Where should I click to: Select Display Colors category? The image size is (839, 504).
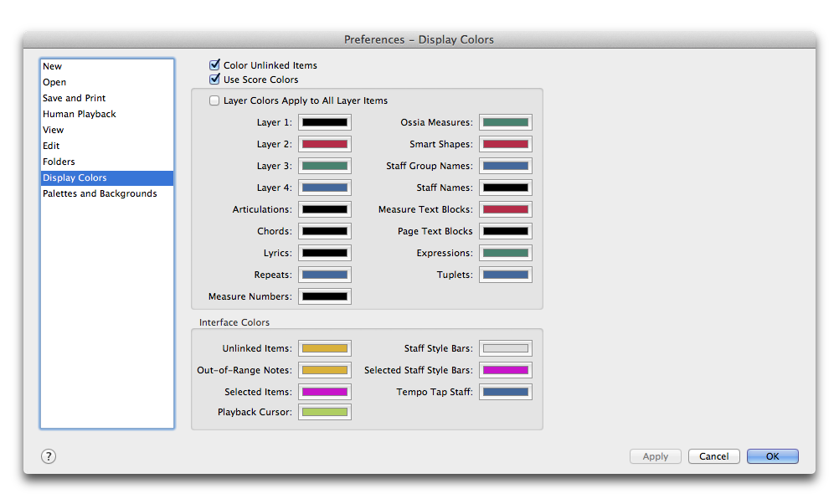107,177
